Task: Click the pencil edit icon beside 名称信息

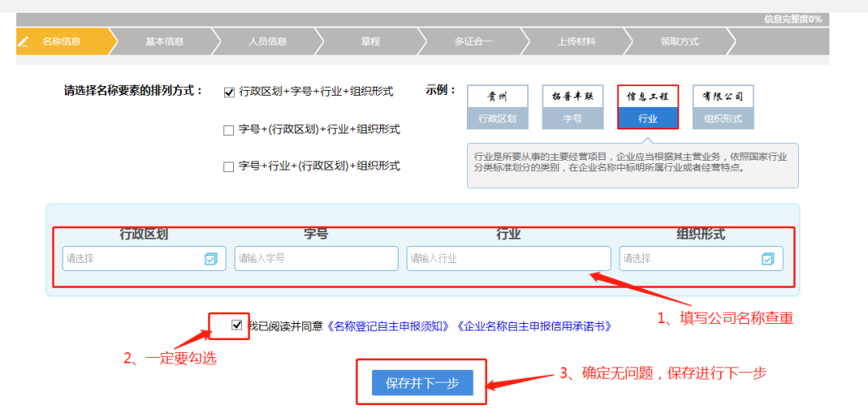Action: tap(23, 42)
